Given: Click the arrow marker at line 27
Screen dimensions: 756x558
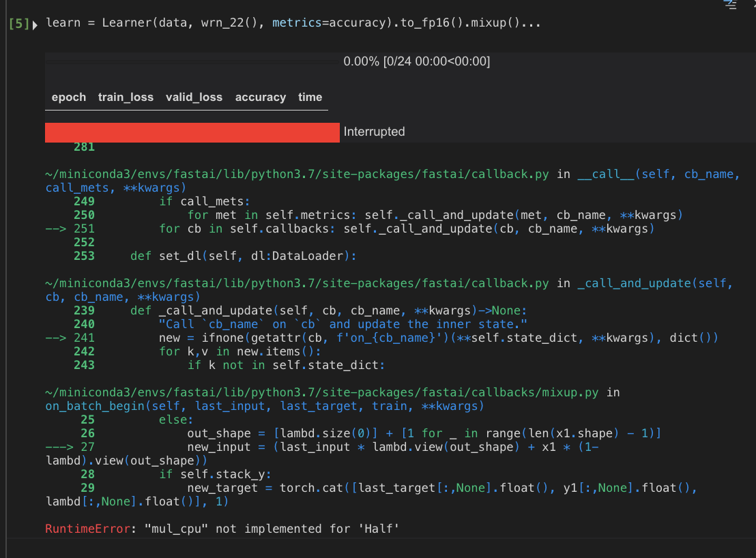Looking at the screenshot, I should click(x=59, y=447).
